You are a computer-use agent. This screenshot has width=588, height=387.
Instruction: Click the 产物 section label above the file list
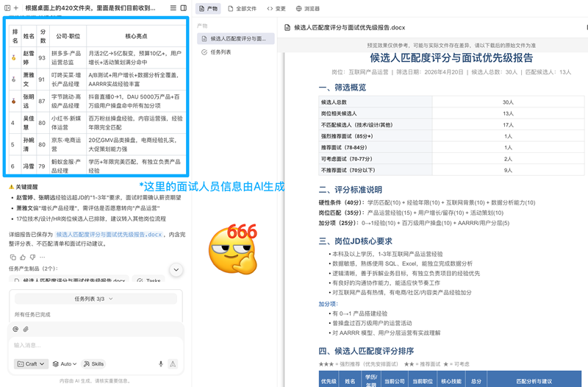(x=202, y=26)
